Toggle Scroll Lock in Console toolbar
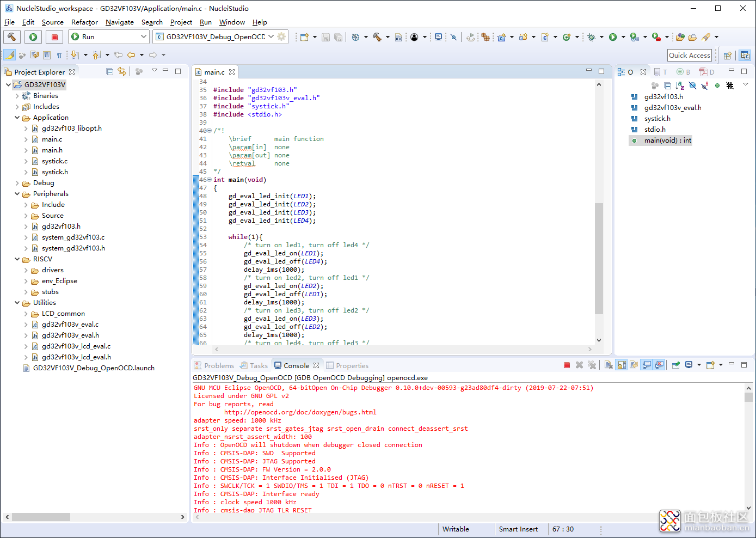 pos(622,365)
